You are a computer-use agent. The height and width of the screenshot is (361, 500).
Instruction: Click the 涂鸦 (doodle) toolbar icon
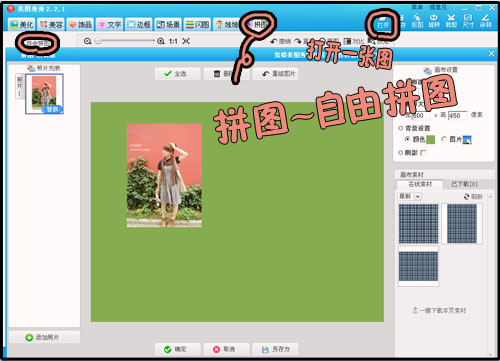point(485,21)
